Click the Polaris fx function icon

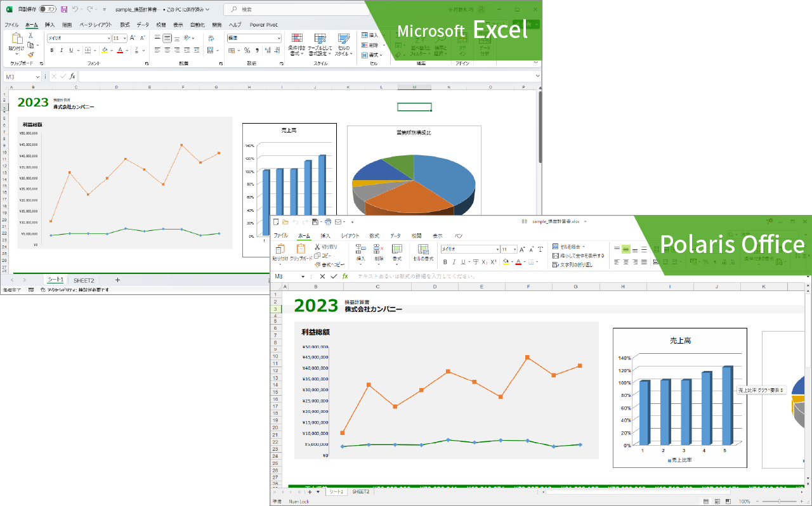345,276
